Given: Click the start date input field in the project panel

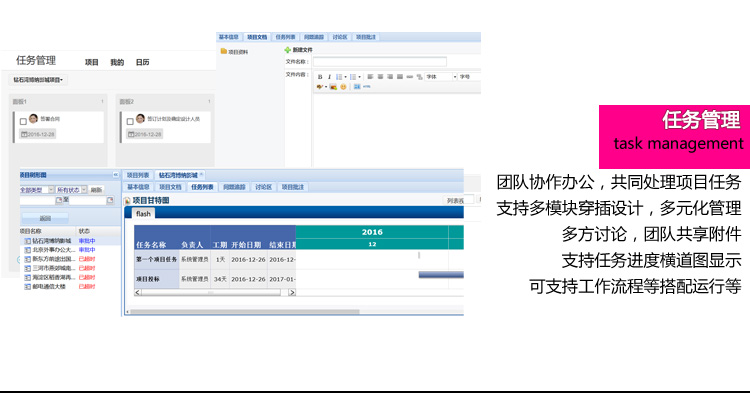Looking at the screenshot, I should tap(38, 201).
